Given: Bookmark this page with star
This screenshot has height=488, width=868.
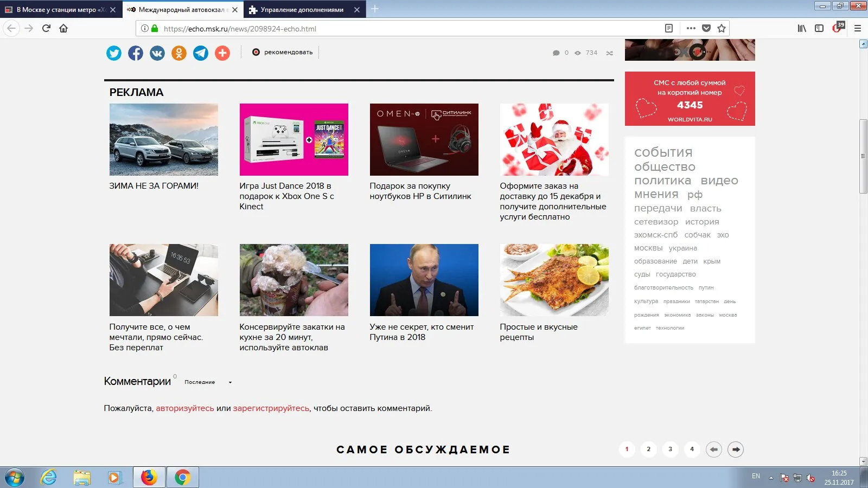Looking at the screenshot, I should pos(722,28).
